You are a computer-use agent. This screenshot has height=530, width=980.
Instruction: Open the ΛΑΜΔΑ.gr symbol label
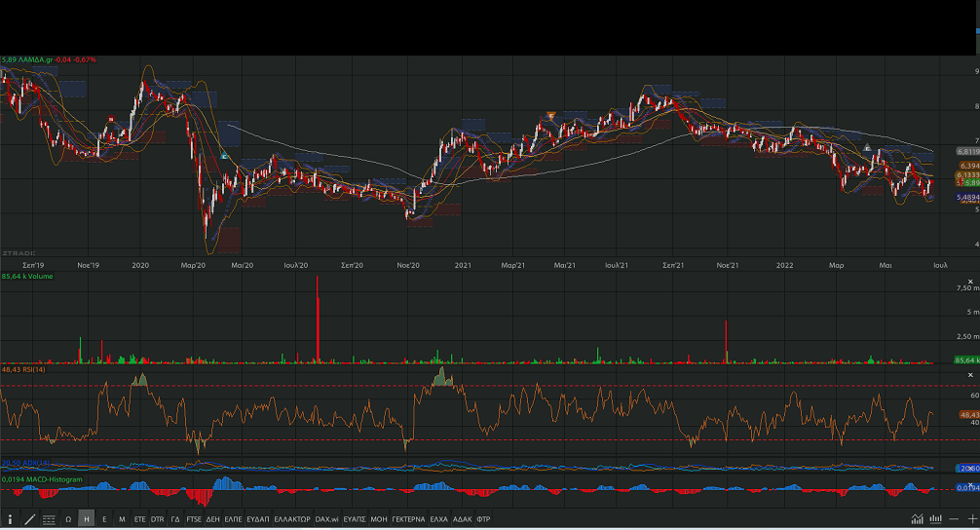click(x=35, y=59)
